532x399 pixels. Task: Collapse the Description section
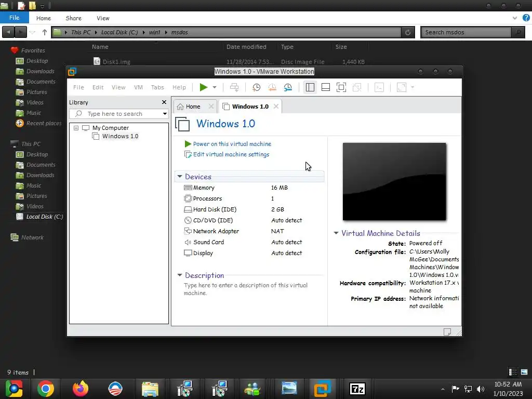(180, 275)
